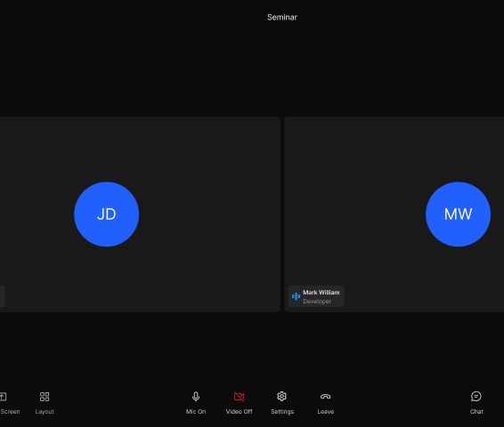Mute using the Mic On microphone icon
This screenshot has height=427, width=504.
pos(196,397)
